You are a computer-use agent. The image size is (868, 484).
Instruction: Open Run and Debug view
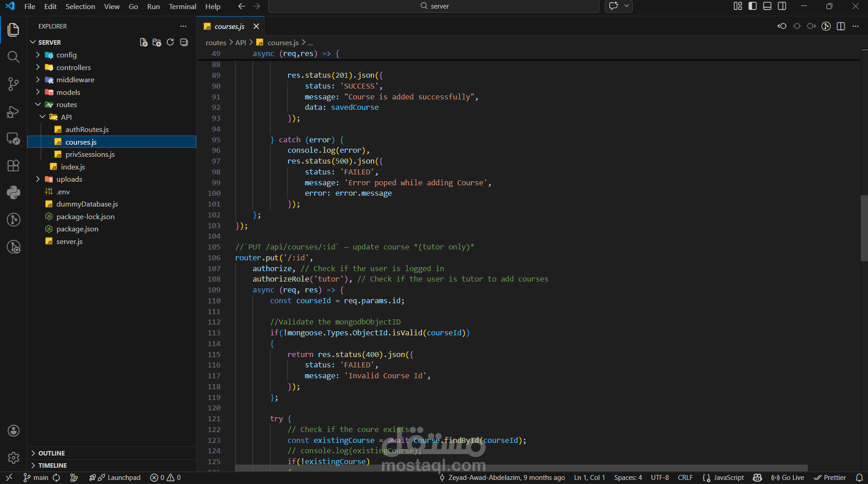tap(13, 112)
